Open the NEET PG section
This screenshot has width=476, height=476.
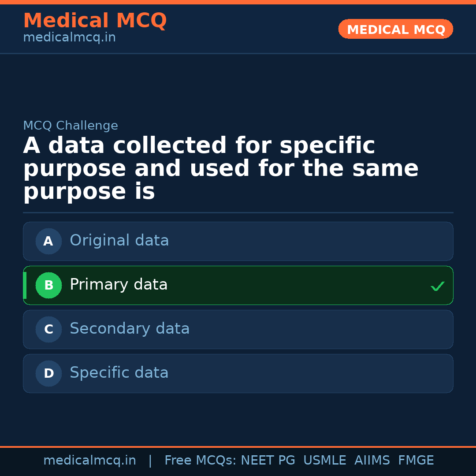268,460
